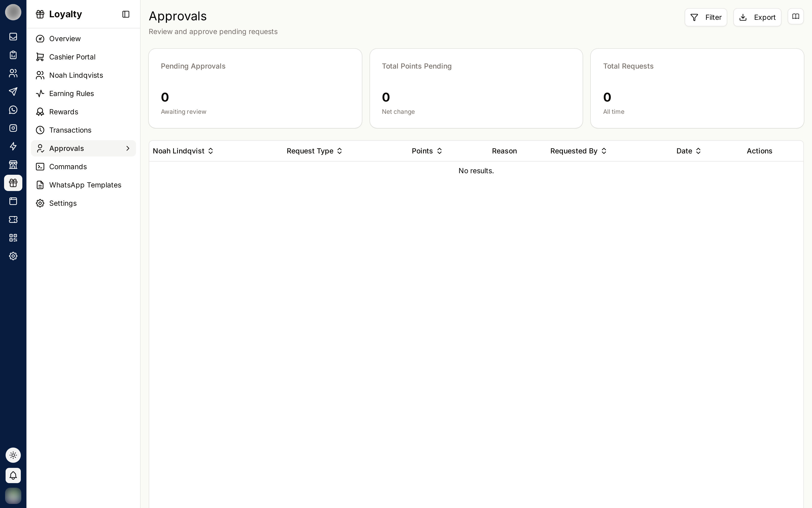Open the contacts people icon in rail

[13, 73]
